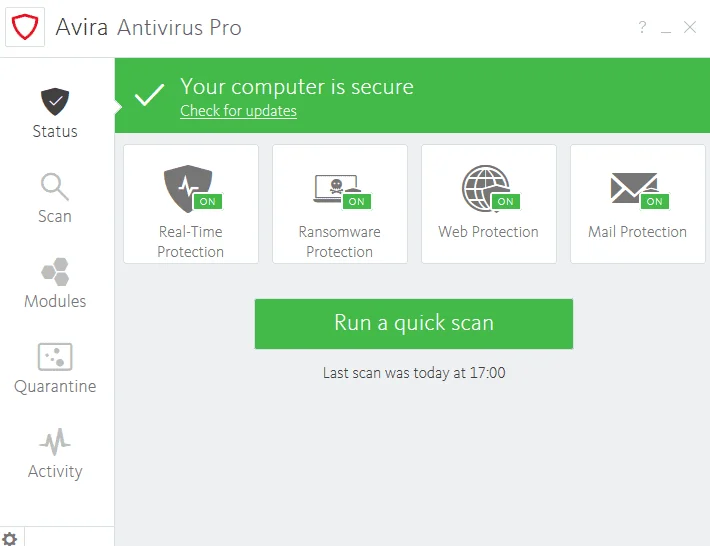Open Modules hexagon icon in sidebar

[55, 272]
